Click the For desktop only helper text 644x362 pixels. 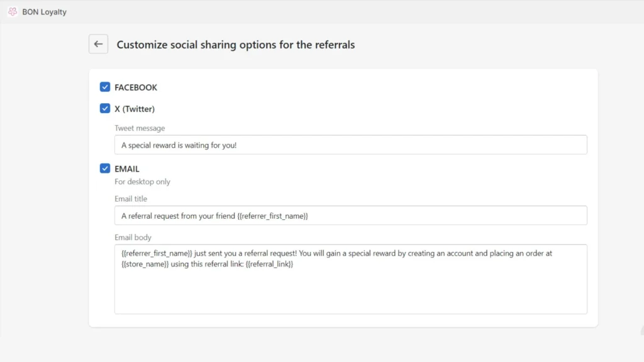pyautogui.click(x=142, y=181)
